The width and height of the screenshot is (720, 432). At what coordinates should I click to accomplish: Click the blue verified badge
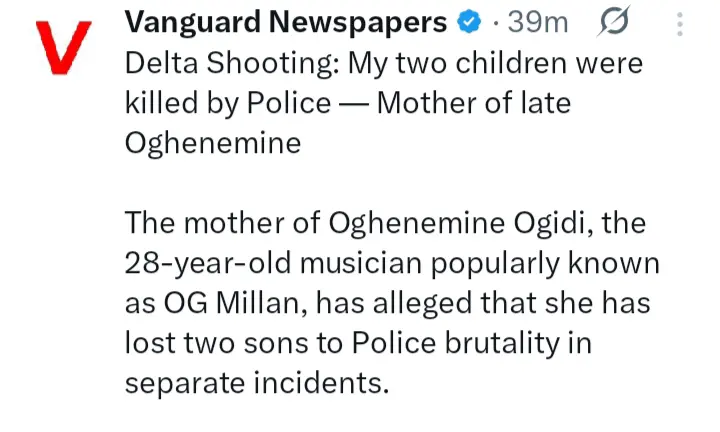[x=471, y=22]
